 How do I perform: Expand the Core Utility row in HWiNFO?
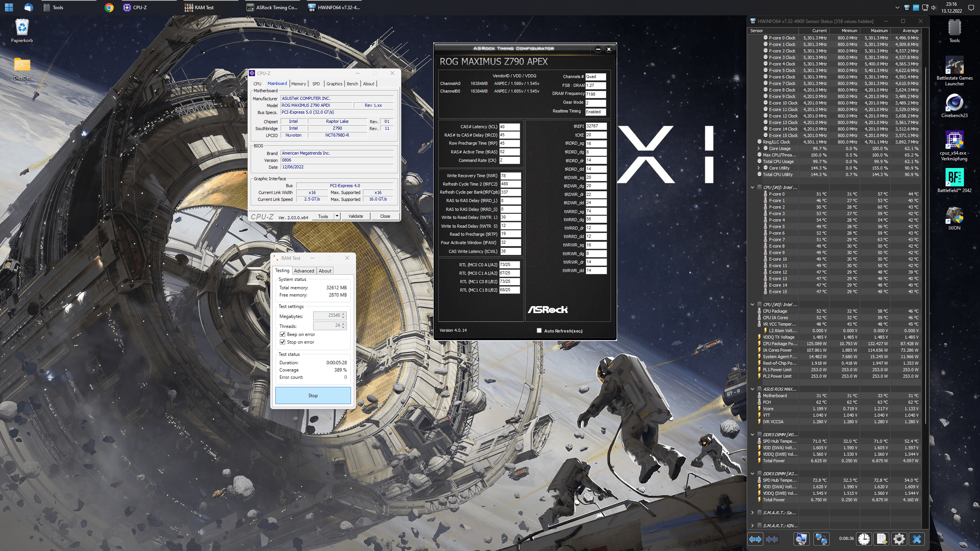click(x=758, y=168)
